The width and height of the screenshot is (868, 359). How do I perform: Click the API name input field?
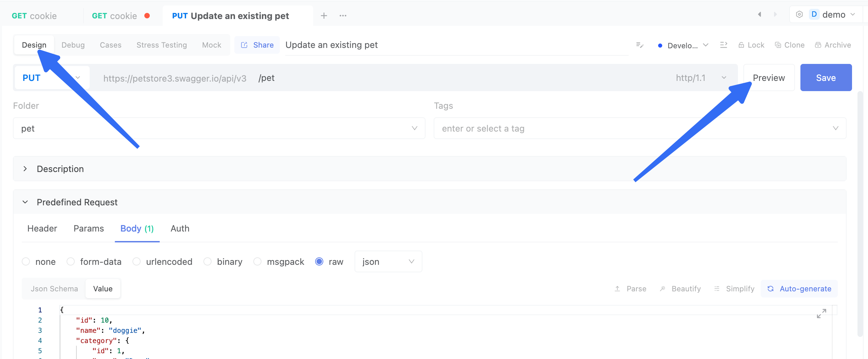click(x=457, y=45)
